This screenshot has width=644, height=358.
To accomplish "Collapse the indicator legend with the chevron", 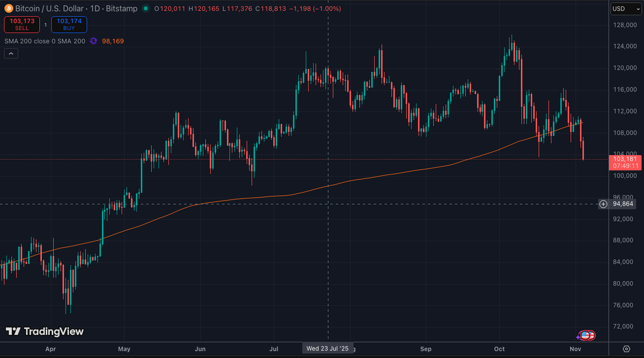I will click(x=11, y=54).
